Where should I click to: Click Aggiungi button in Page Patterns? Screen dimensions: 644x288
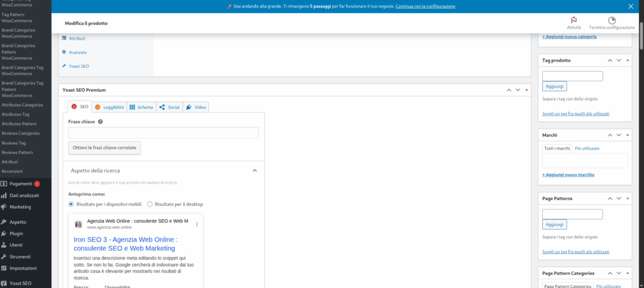[x=555, y=224]
